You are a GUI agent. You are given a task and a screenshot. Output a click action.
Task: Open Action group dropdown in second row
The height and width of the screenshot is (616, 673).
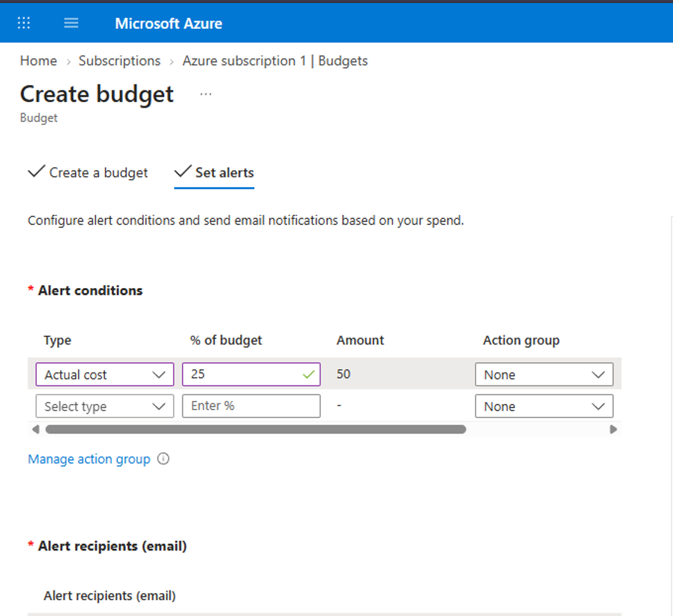pos(544,406)
